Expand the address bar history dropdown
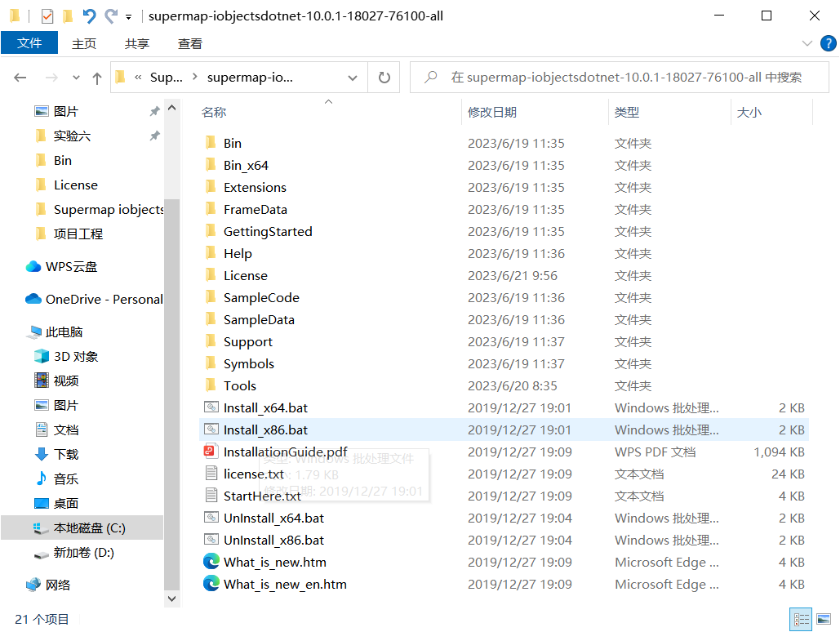Image resolution: width=840 pixels, height=632 pixels. [x=353, y=78]
